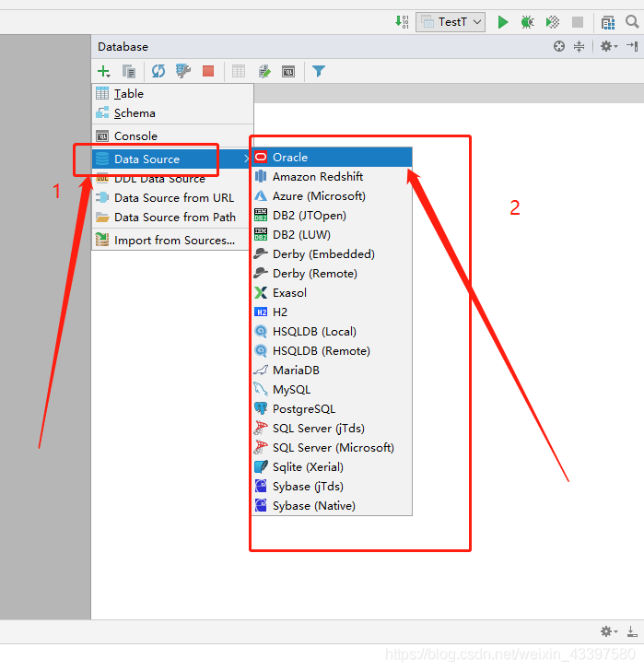
Task: Select SQL Server (jTds)
Action: tap(333, 429)
